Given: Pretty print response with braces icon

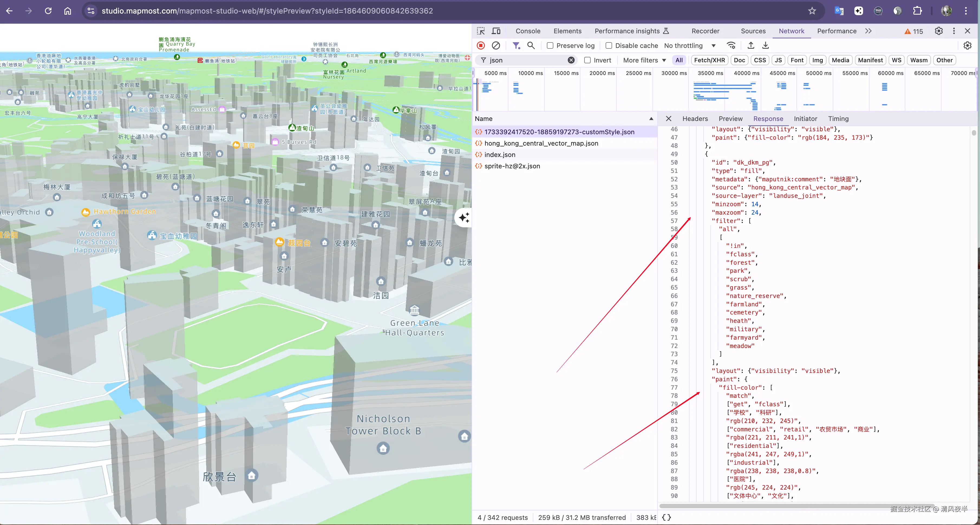Looking at the screenshot, I should tap(667, 517).
